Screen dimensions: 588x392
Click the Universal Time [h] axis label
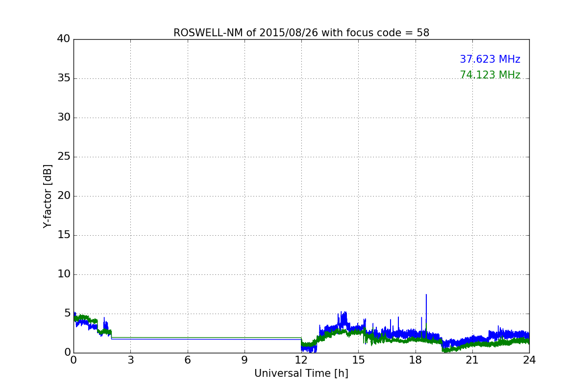301,373
